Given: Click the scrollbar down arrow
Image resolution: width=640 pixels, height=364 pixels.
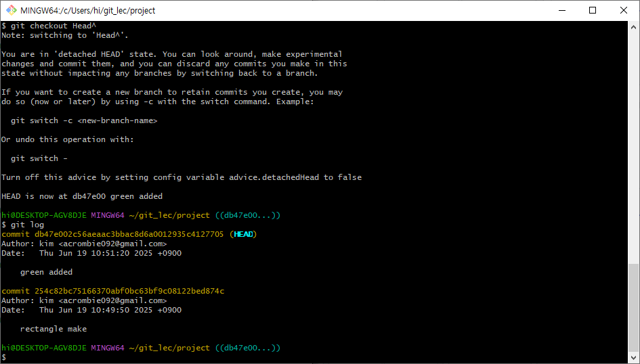Looking at the screenshot, I should tap(633, 357).
